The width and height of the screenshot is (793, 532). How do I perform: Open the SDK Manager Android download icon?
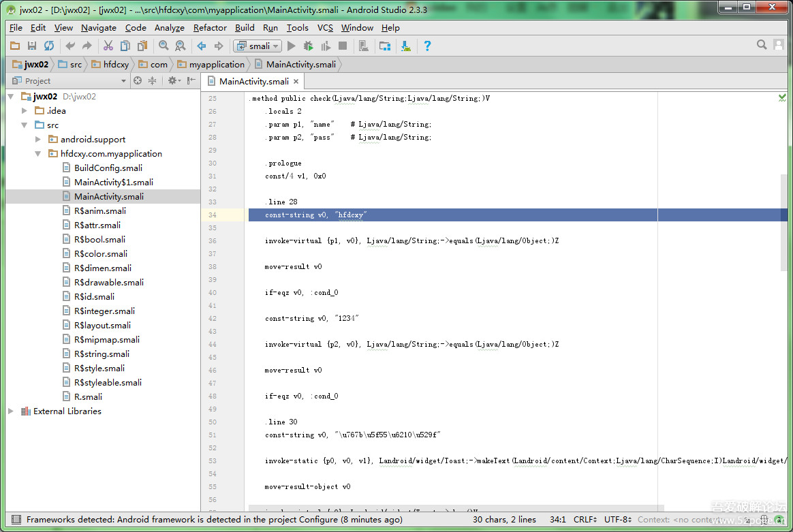click(406, 46)
